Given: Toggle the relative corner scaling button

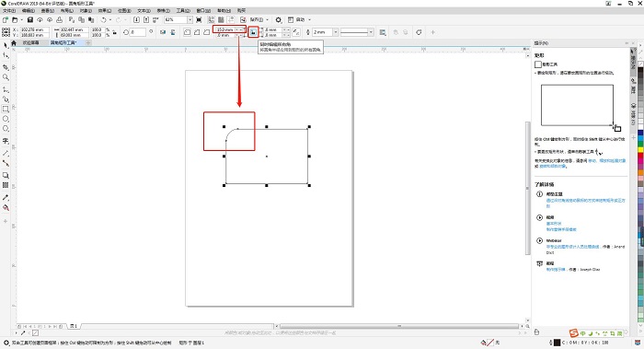Looking at the screenshot, I should point(296,32).
